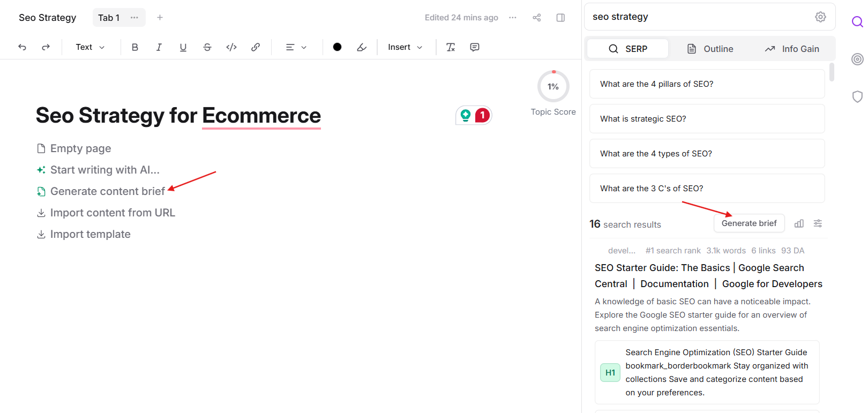
Task: Click Import content from URL
Action: click(113, 213)
